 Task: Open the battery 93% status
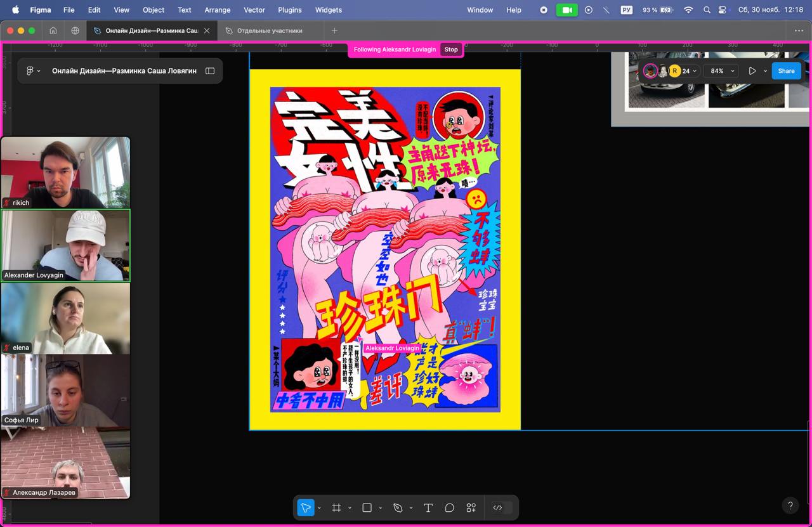658,10
